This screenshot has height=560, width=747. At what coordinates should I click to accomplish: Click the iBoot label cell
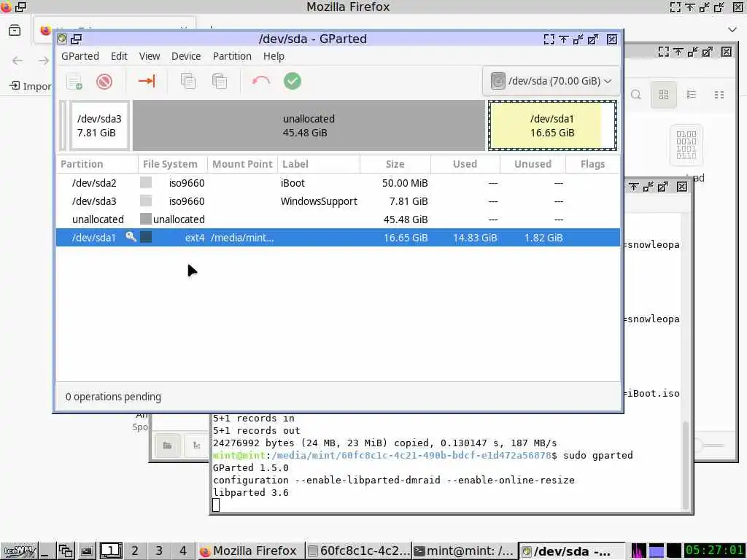(x=293, y=183)
